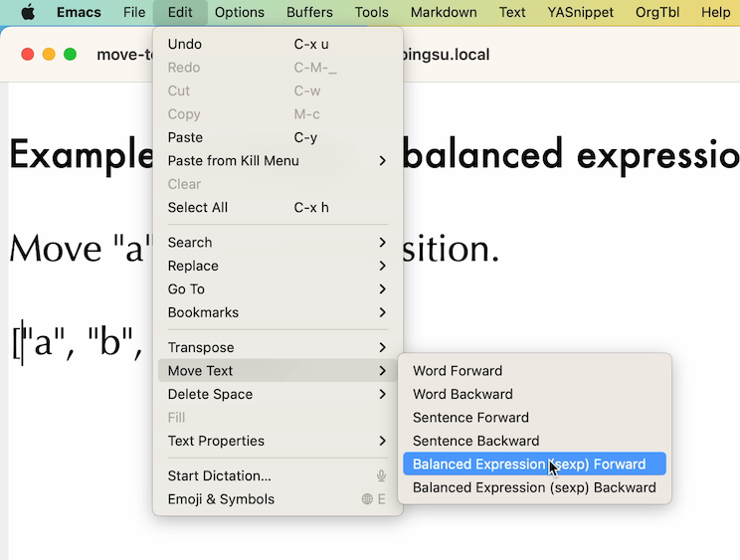
Task: Select Word Backward in Move Text submenu
Action: click(x=535, y=394)
